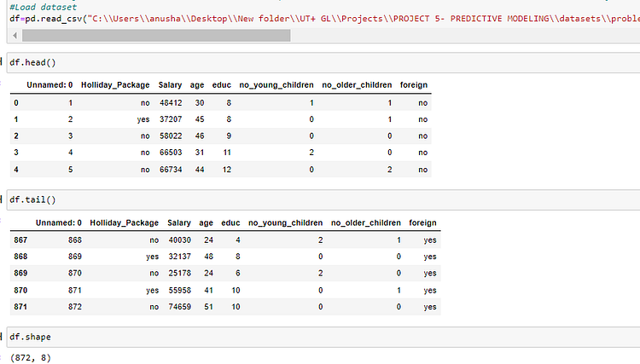Click Salary value 48412
The image size is (640, 364).
(171, 102)
